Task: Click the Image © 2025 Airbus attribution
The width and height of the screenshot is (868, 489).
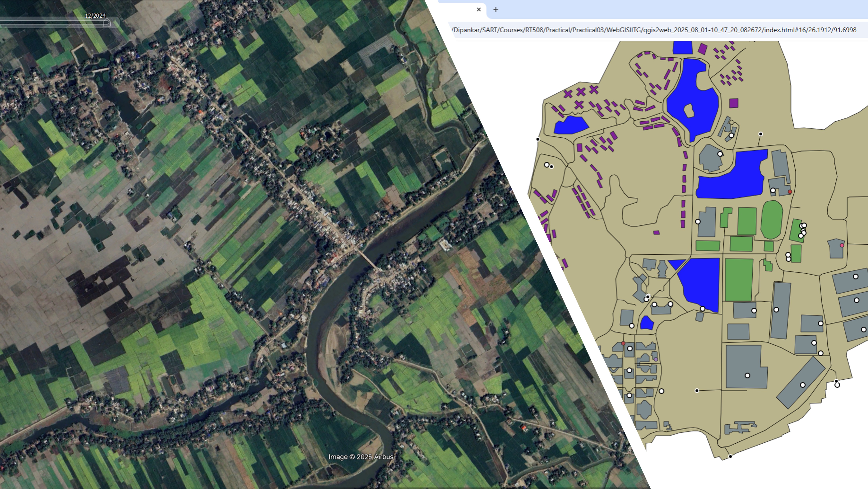Action: coord(361,457)
